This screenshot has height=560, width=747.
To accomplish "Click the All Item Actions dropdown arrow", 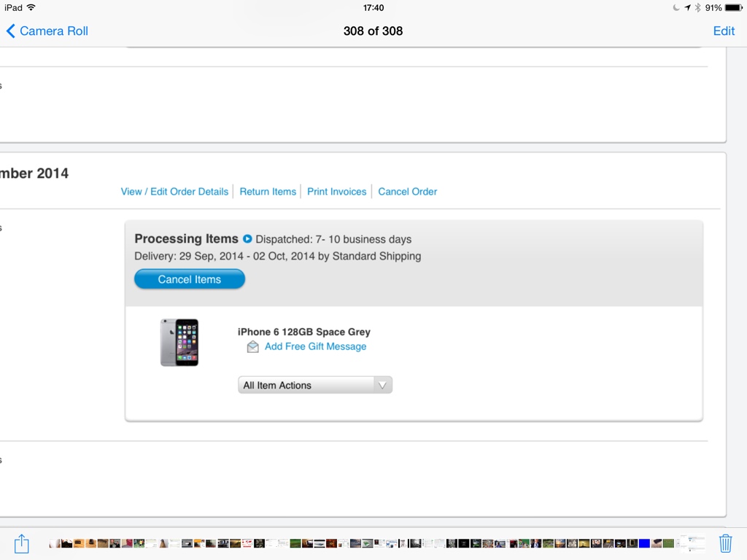I will coord(382,385).
